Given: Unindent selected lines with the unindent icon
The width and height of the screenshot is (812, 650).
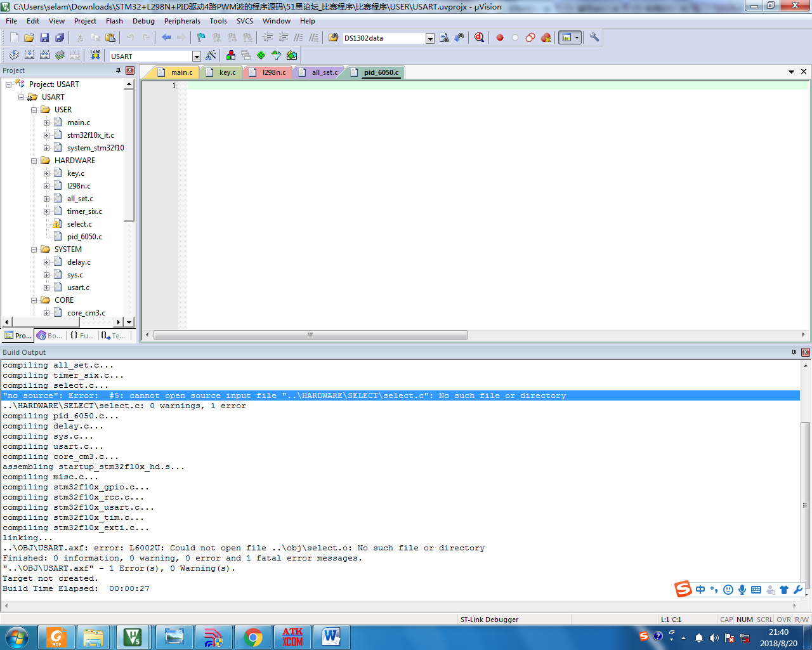Looking at the screenshot, I should tap(284, 38).
